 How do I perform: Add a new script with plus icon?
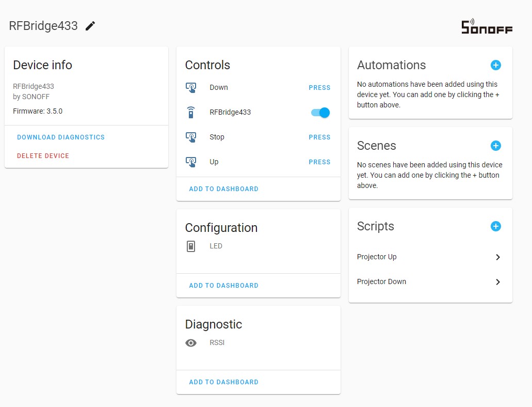click(x=496, y=226)
